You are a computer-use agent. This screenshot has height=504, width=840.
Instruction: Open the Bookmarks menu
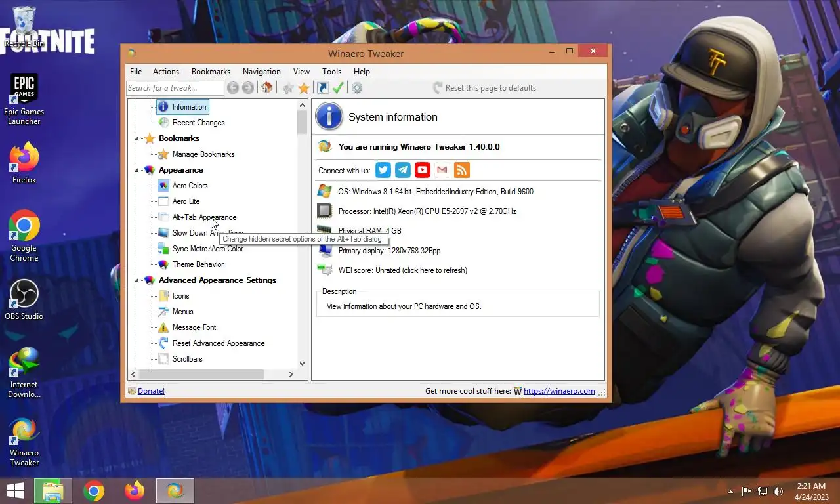pyautogui.click(x=211, y=72)
